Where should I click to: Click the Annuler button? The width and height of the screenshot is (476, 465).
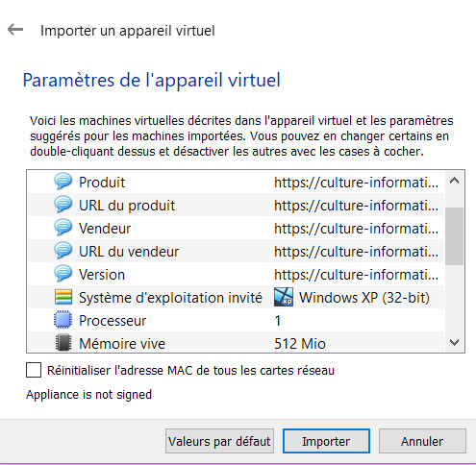(x=422, y=441)
